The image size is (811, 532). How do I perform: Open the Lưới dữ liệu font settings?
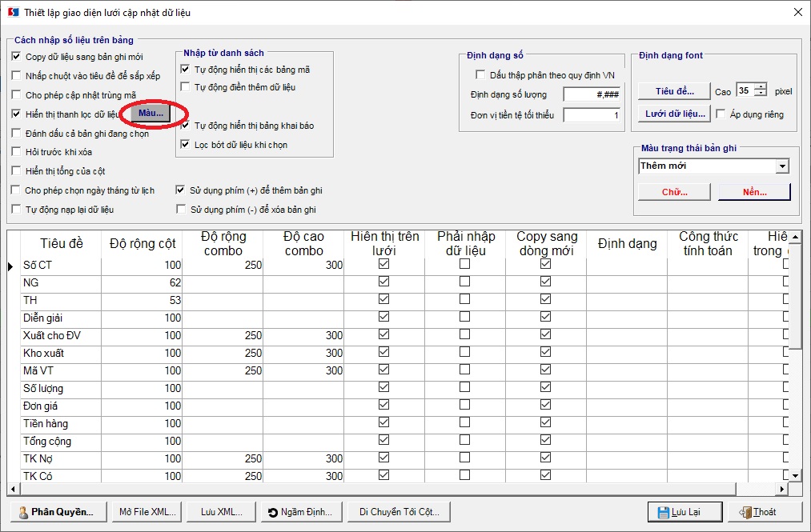(674, 114)
